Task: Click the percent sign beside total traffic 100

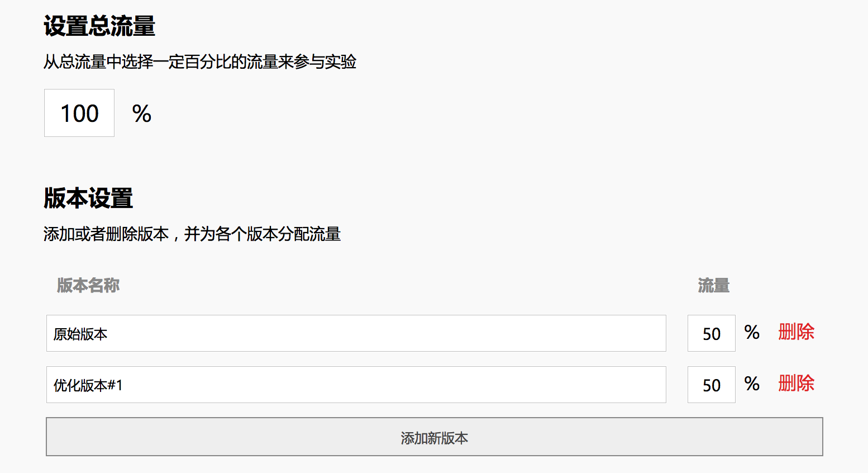Action: point(142,114)
